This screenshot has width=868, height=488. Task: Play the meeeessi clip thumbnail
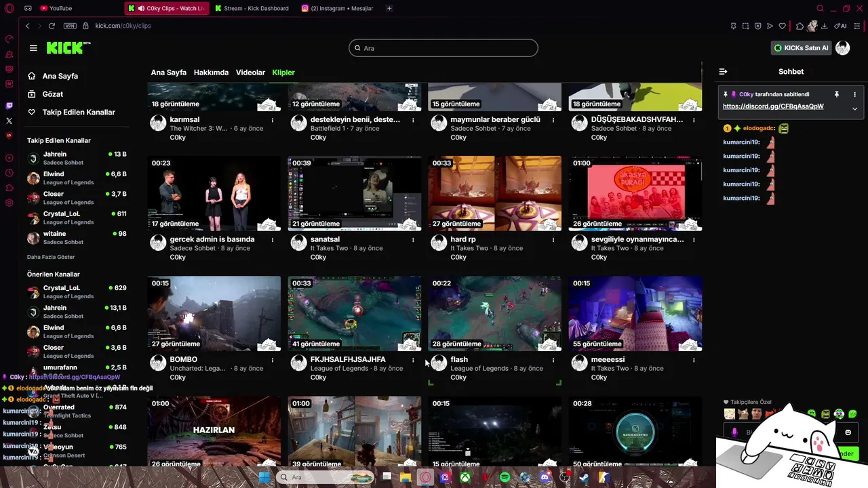coord(635,313)
